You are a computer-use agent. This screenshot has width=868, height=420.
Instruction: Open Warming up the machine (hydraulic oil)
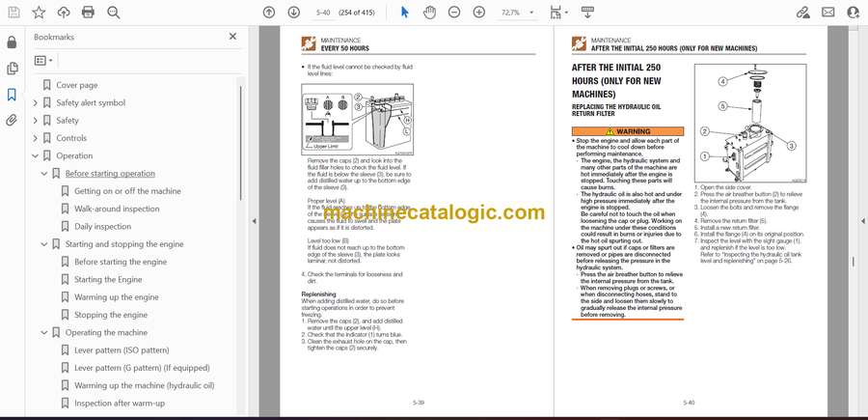[x=144, y=385]
